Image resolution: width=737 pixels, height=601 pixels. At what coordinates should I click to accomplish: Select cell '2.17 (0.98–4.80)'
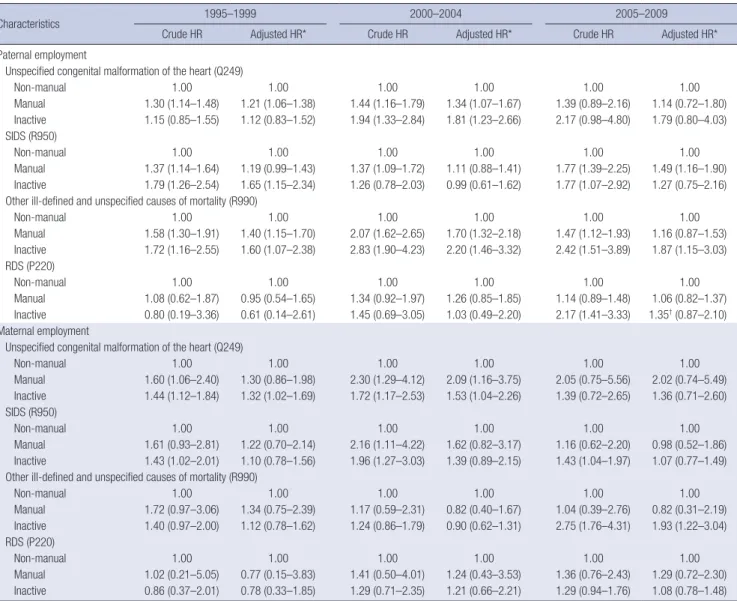point(593,120)
